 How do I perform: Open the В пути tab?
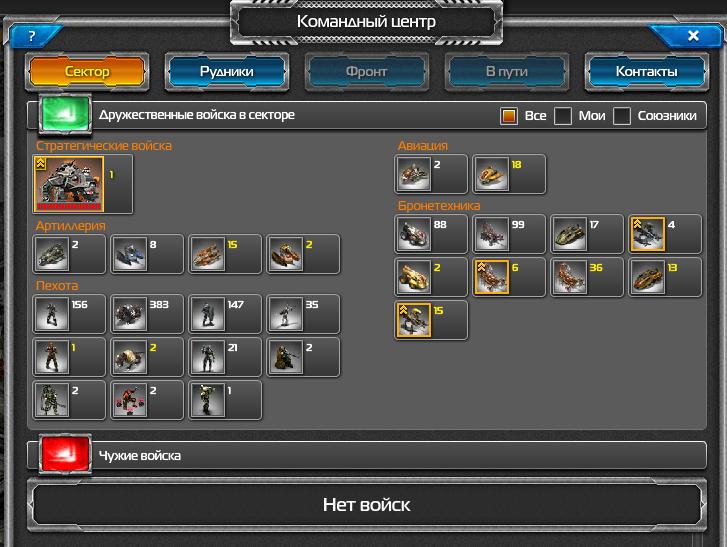click(x=506, y=71)
